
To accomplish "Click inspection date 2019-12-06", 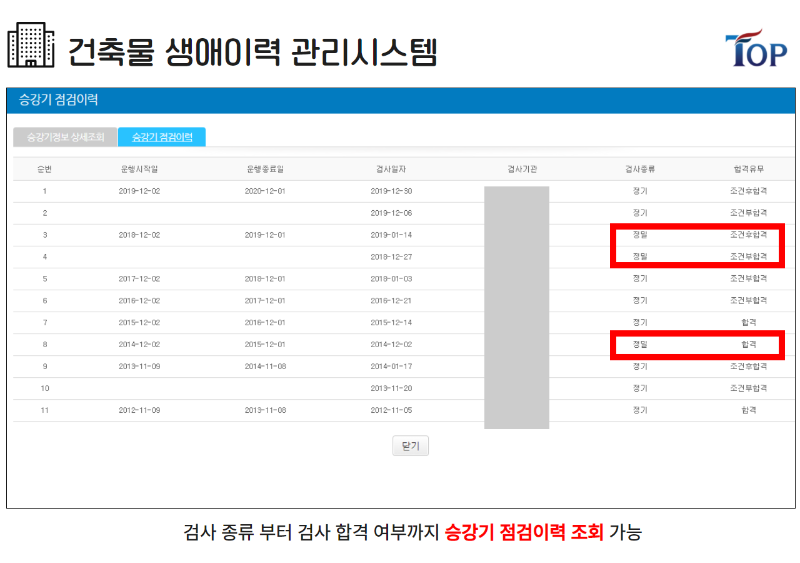I will point(391,213).
